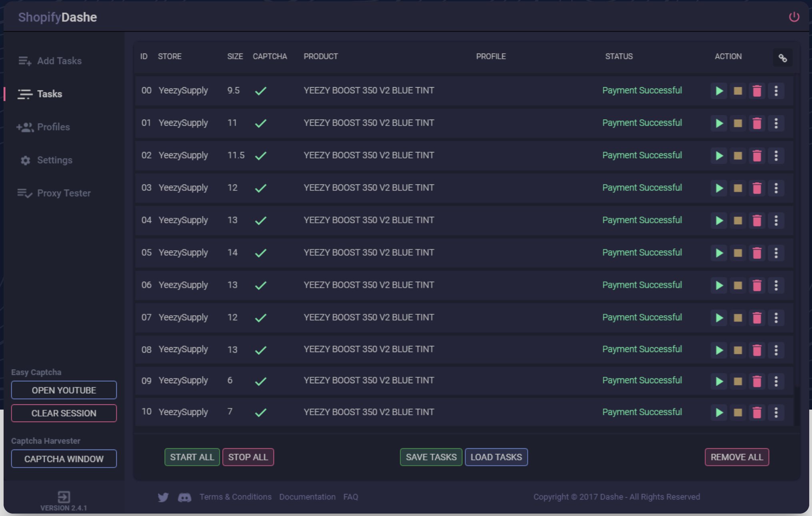Screen dimensions: 812x516
Task: Click the captcha checkmark for task 10
Action: tap(261, 412)
